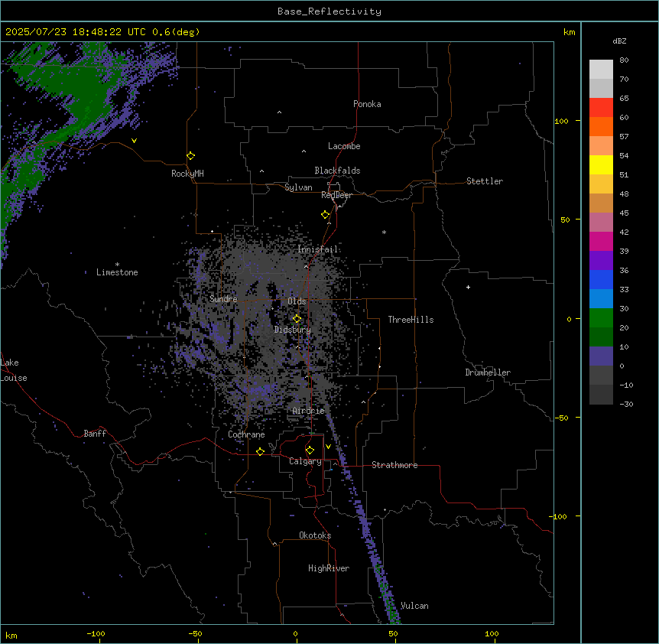The height and width of the screenshot is (644, 659).
Task: Click the HighRiver label
Action: click(329, 568)
